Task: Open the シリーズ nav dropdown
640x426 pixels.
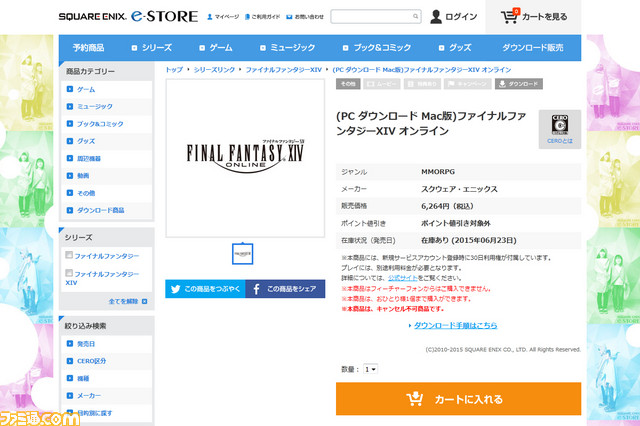Action: pos(151,48)
